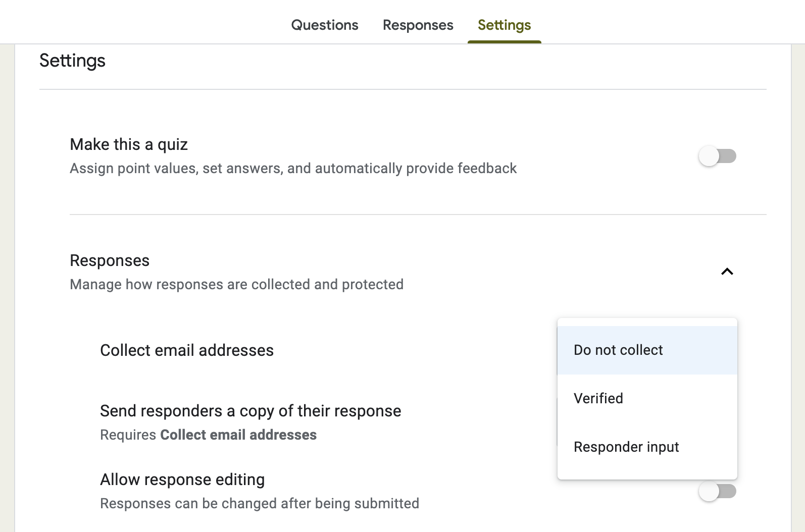
Task: Enable the Make this a quiz toggle
Action: click(717, 156)
